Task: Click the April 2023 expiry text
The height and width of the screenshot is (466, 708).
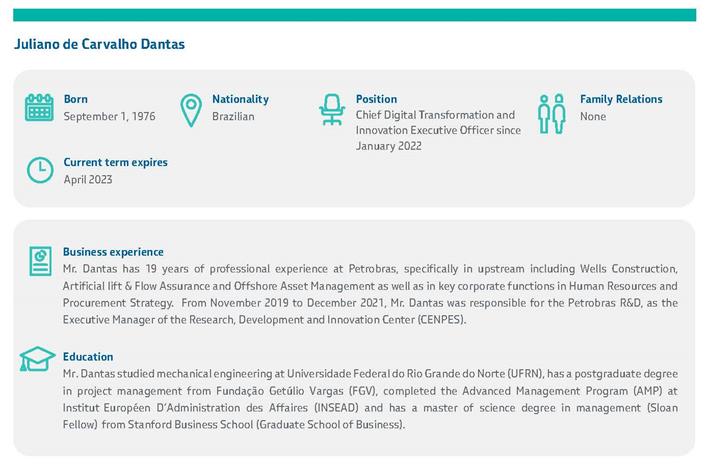Action: coord(88,180)
